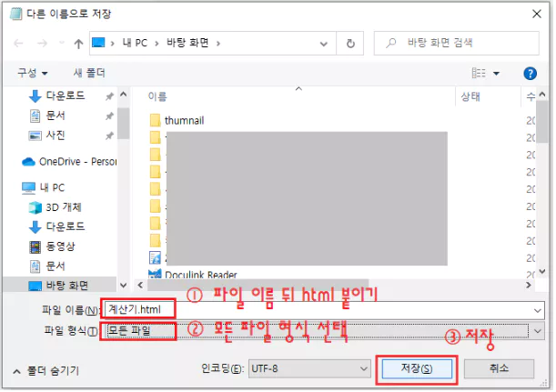
Task: Expand the address bar history dropdown
Action: pyautogui.click(x=324, y=44)
